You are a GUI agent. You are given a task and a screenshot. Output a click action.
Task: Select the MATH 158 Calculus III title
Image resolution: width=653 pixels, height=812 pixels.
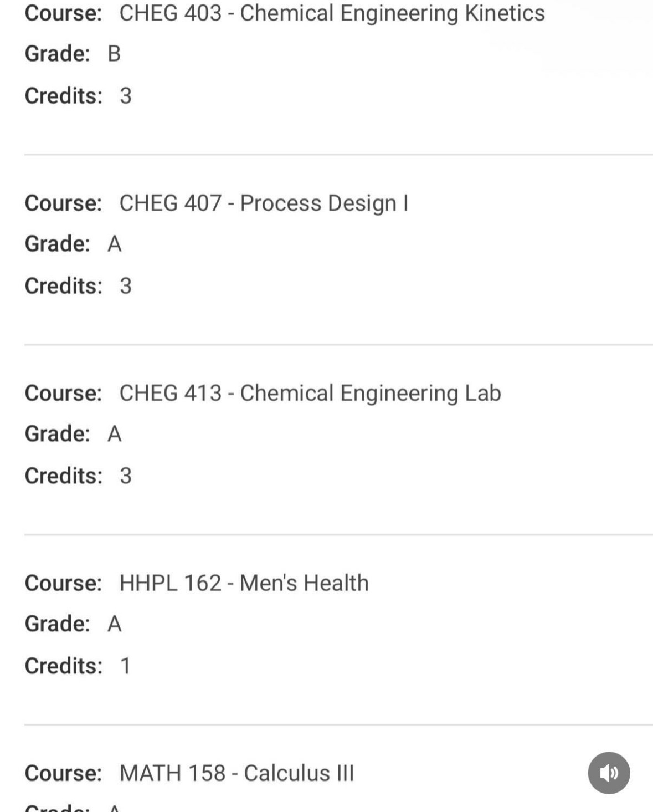click(x=236, y=773)
